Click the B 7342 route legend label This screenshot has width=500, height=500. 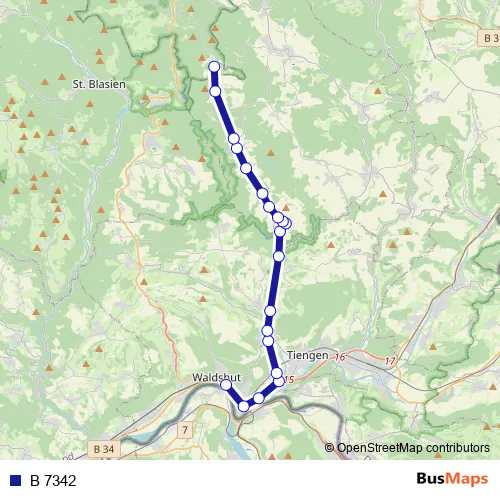click(x=53, y=481)
